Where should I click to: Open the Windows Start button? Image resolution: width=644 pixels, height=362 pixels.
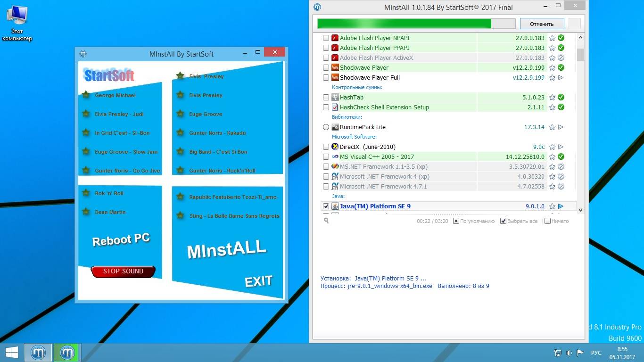(12, 353)
